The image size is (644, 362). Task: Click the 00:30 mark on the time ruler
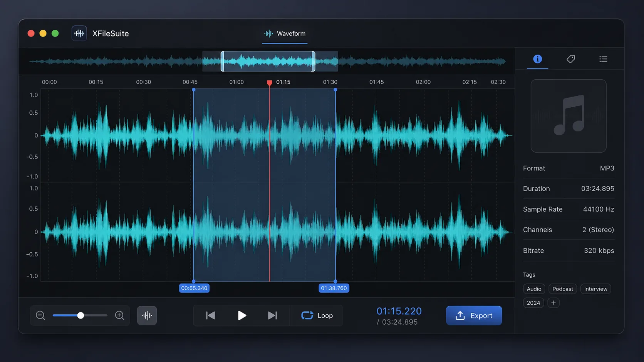pyautogui.click(x=143, y=82)
